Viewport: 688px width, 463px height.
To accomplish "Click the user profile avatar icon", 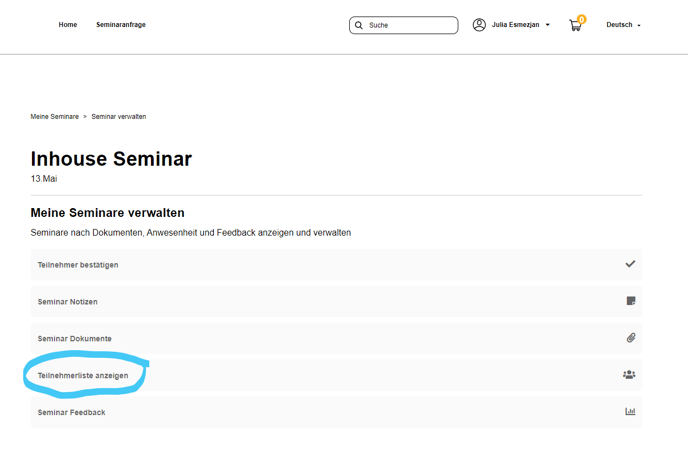I will pyautogui.click(x=479, y=25).
